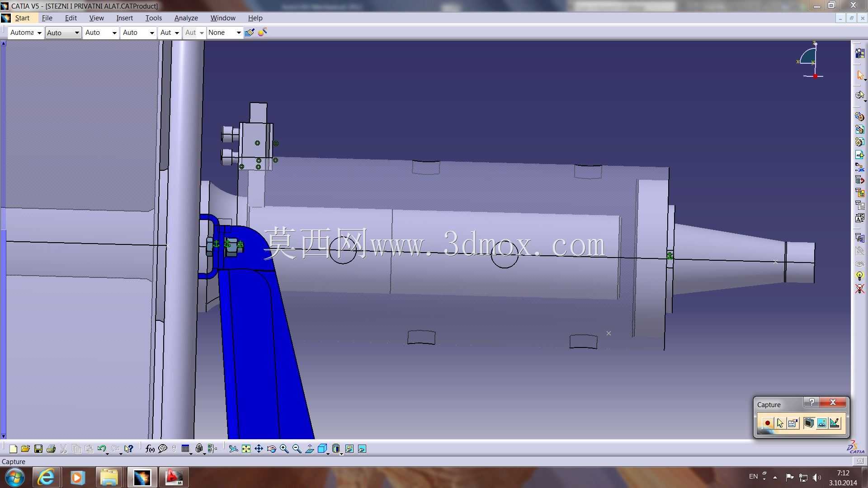The width and height of the screenshot is (868, 488).
Task: Click the Knowledge Inspector lock icon
Action: [199, 449]
